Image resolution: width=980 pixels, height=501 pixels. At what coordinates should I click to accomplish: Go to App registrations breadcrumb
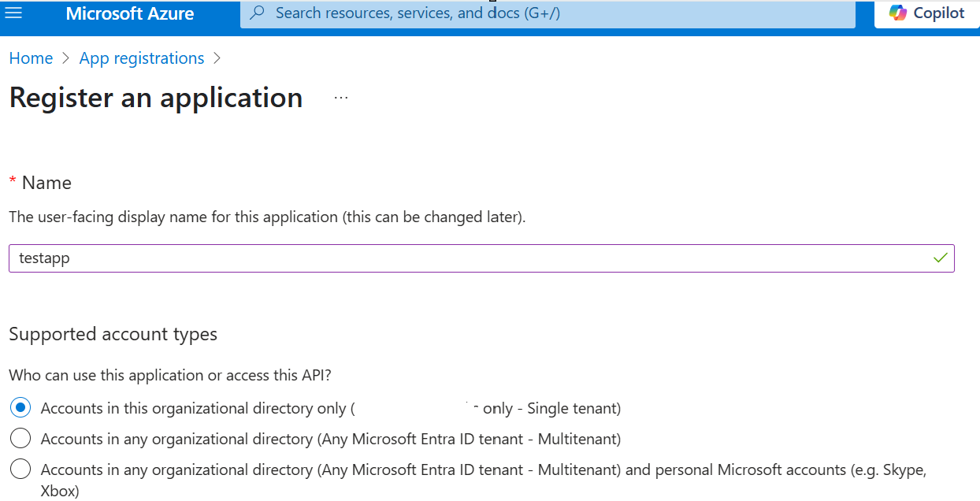(x=142, y=58)
